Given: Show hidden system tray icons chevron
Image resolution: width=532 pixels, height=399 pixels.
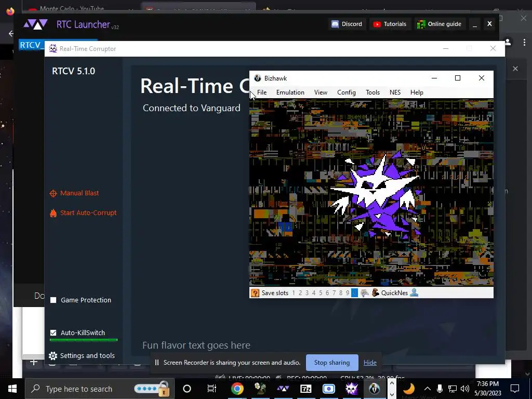Looking at the screenshot, I should coord(428,389).
